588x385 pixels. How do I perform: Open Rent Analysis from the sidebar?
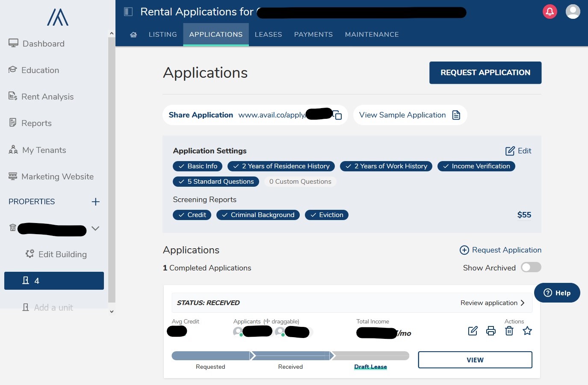coord(47,97)
